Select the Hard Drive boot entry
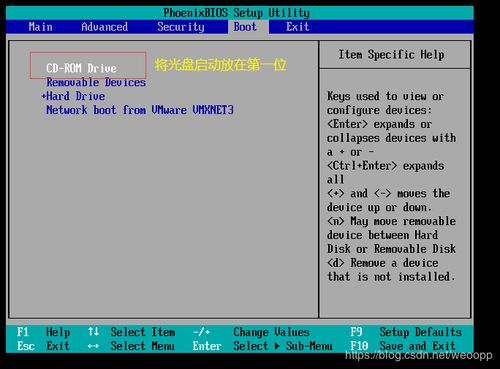Screen dimensions: 500x369 coord(76,96)
